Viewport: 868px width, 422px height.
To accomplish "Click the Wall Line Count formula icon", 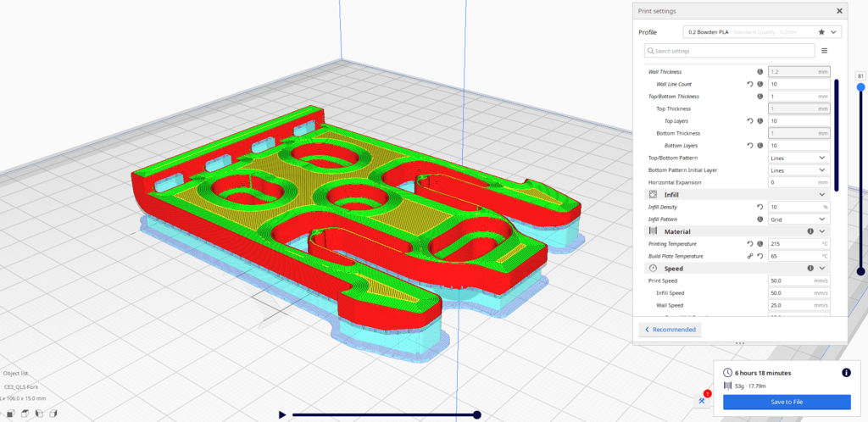I will click(x=760, y=84).
